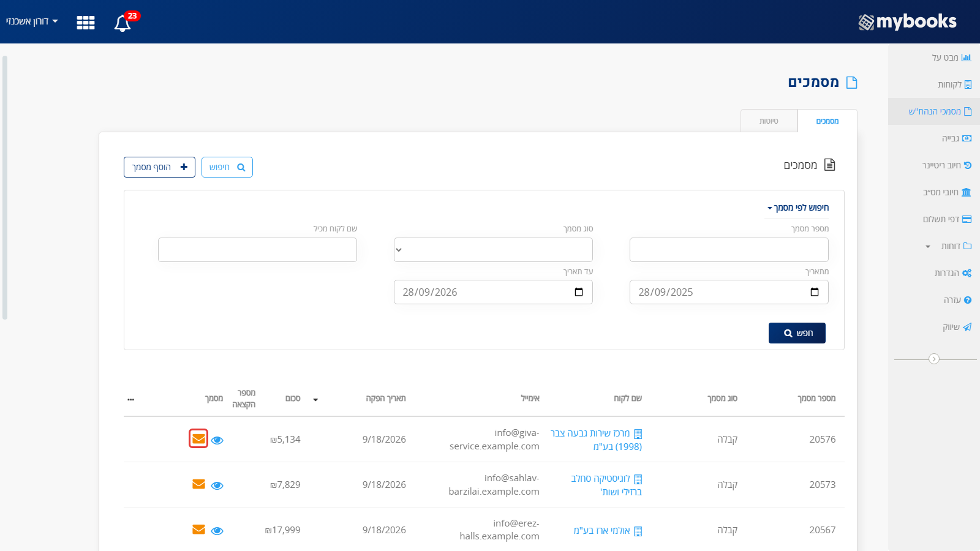Open customer לוגיסטיקה סחלב ברזילי link
This screenshot has height=551, width=980.
(606, 485)
